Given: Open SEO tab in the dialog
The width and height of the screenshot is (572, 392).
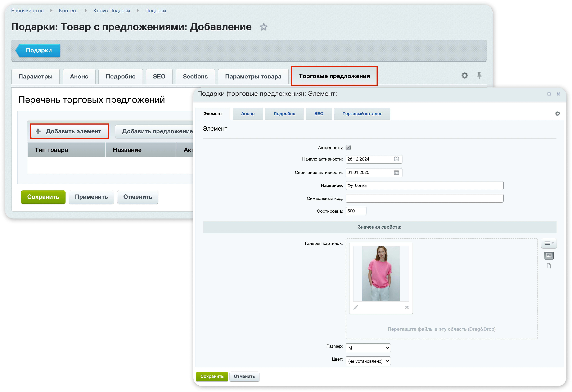Looking at the screenshot, I should point(319,114).
